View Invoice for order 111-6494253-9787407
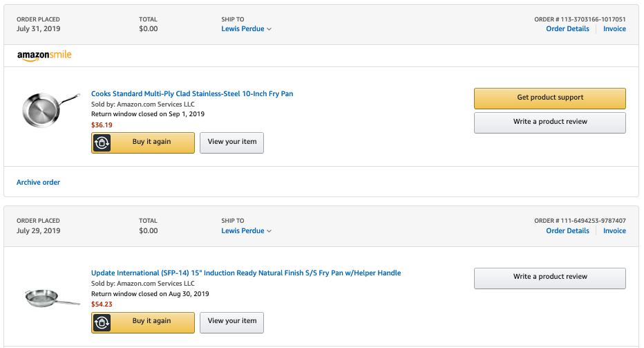This screenshot has height=348, width=644. point(614,231)
